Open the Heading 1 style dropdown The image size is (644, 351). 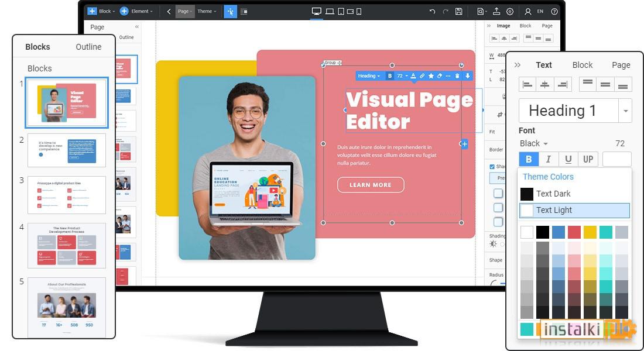pos(625,111)
